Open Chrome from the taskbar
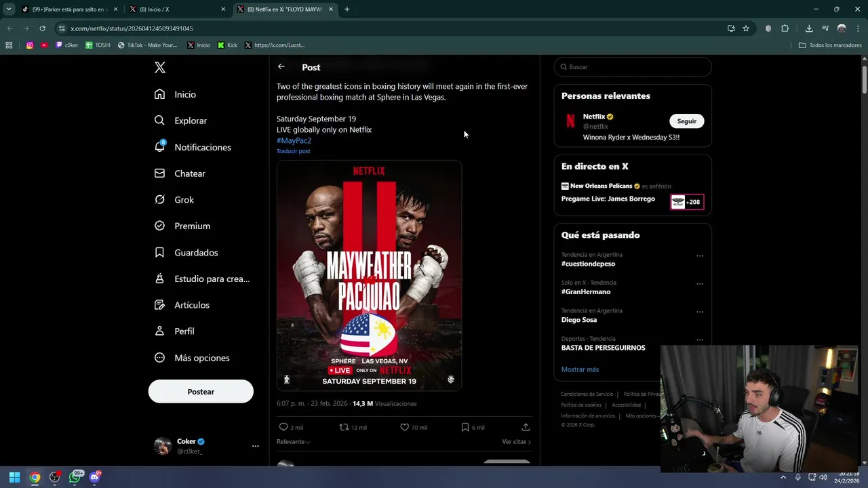This screenshot has height=488, width=868. [35, 477]
